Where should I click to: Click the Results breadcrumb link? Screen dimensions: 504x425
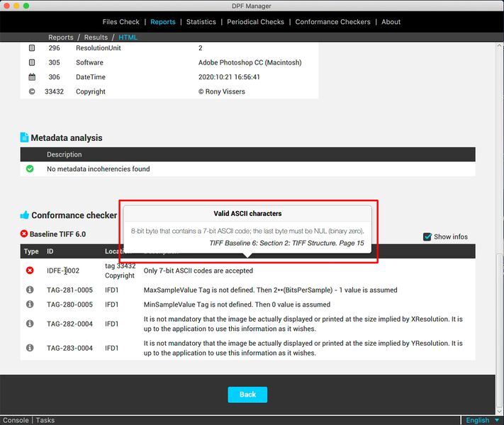[96, 38]
